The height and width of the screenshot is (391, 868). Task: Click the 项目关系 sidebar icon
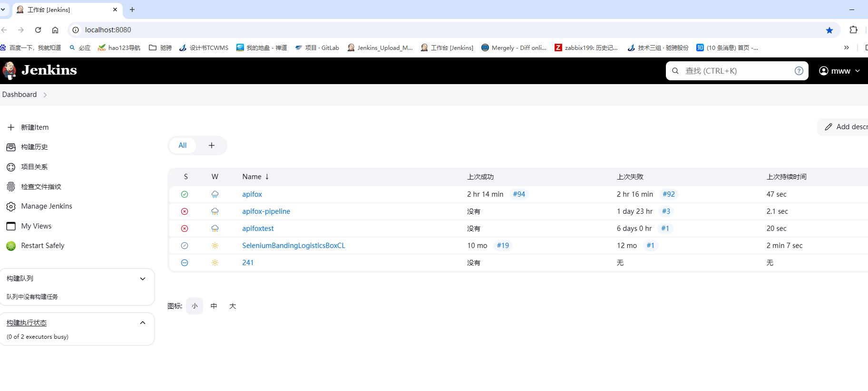(x=11, y=167)
